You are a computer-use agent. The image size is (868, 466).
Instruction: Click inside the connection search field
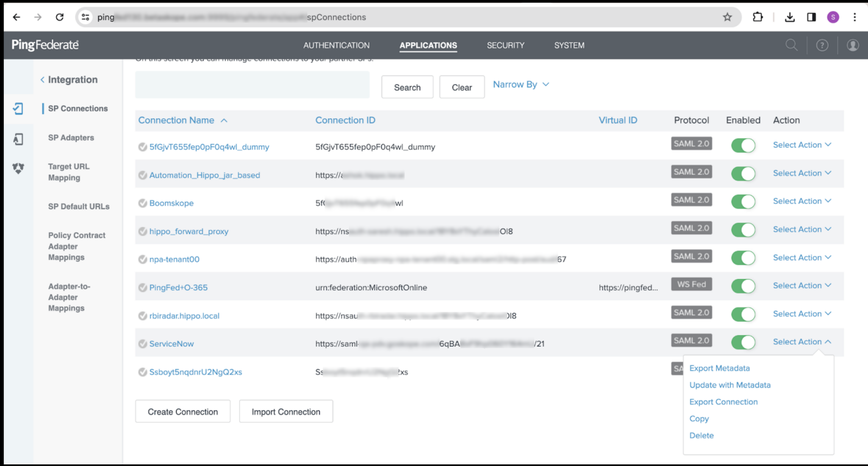(252, 85)
